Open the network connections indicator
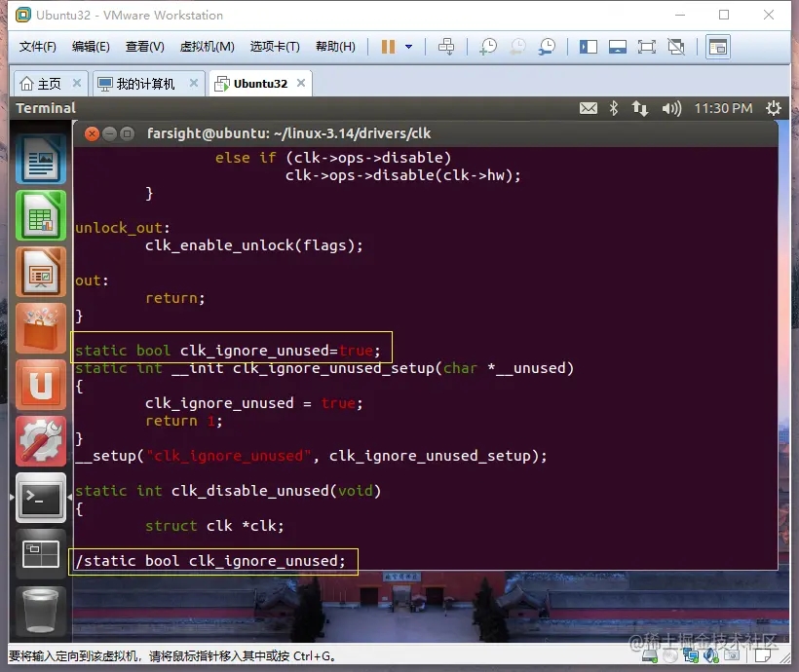The height and width of the screenshot is (672, 799). (x=640, y=108)
